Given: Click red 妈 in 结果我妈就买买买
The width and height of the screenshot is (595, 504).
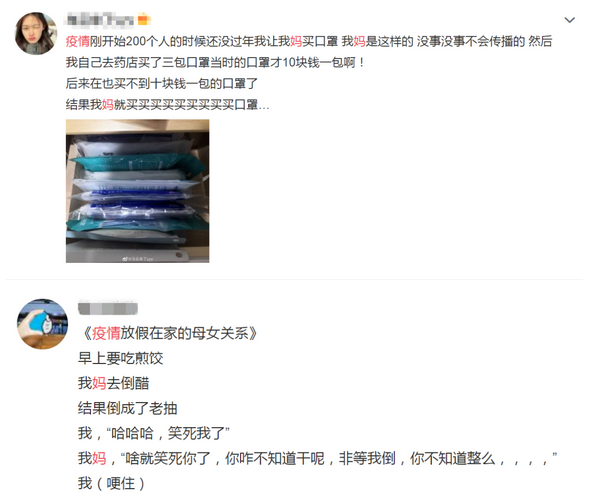Looking at the screenshot, I should [108, 104].
